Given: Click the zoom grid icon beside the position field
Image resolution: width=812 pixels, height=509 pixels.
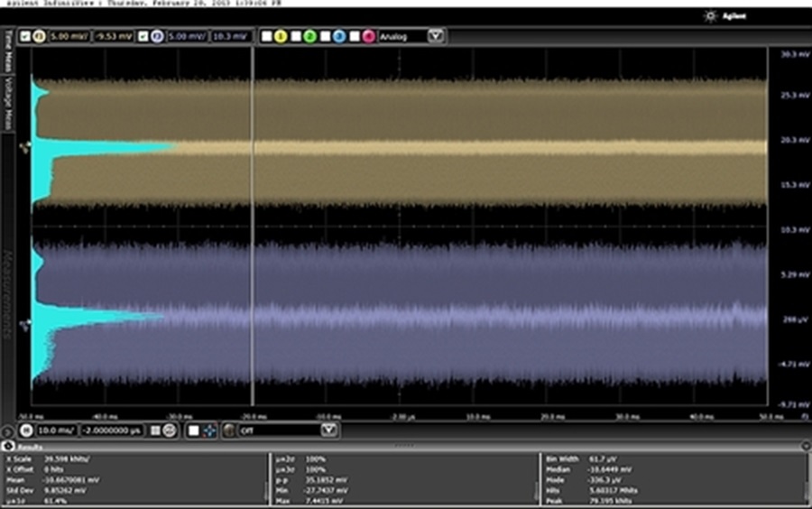Looking at the screenshot, I should tap(155, 430).
